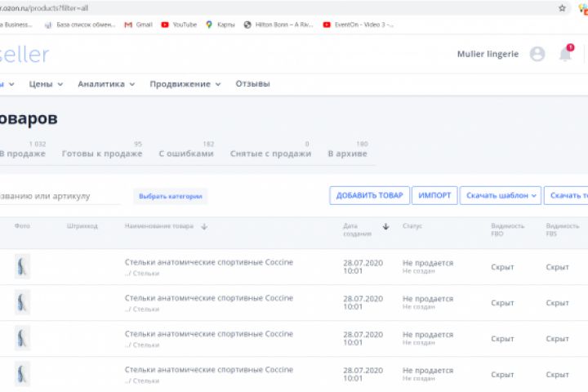The image size is (588, 392).
Task: Focus the search by name or article field
Action: coord(60,196)
